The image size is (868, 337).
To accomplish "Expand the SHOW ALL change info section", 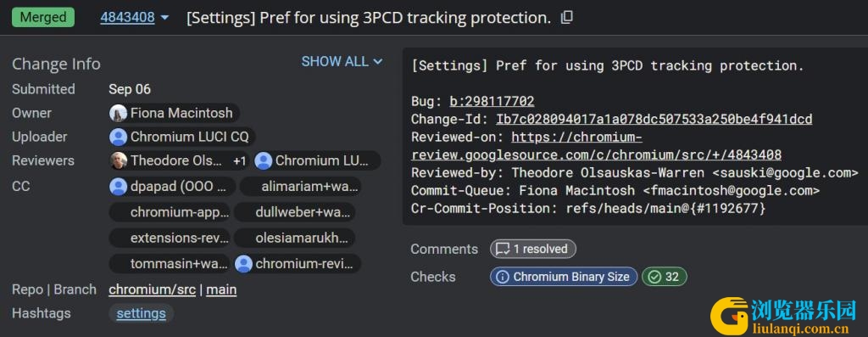I will pyautogui.click(x=342, y=61).
